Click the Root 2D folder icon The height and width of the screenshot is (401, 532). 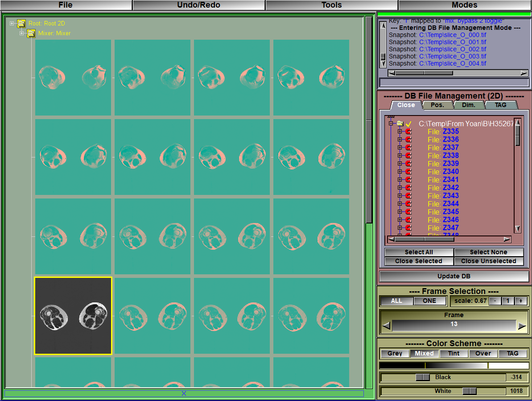(21, 23)
